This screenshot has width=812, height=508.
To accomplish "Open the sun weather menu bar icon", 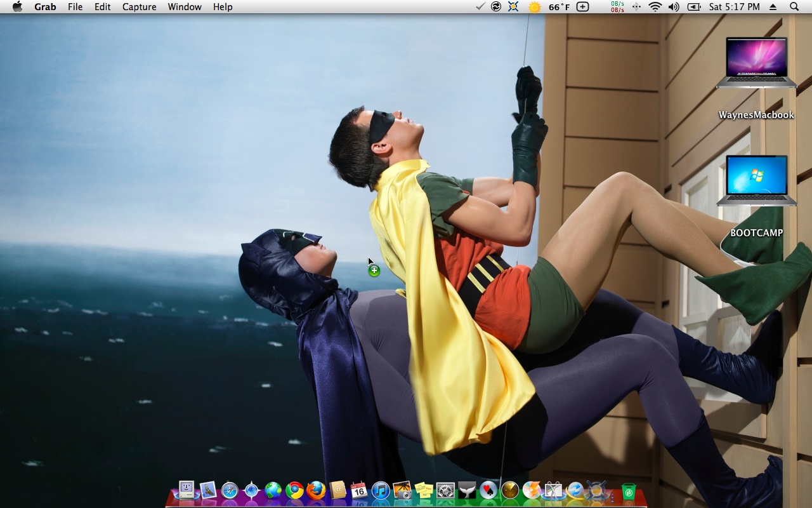I will [535, 7].
